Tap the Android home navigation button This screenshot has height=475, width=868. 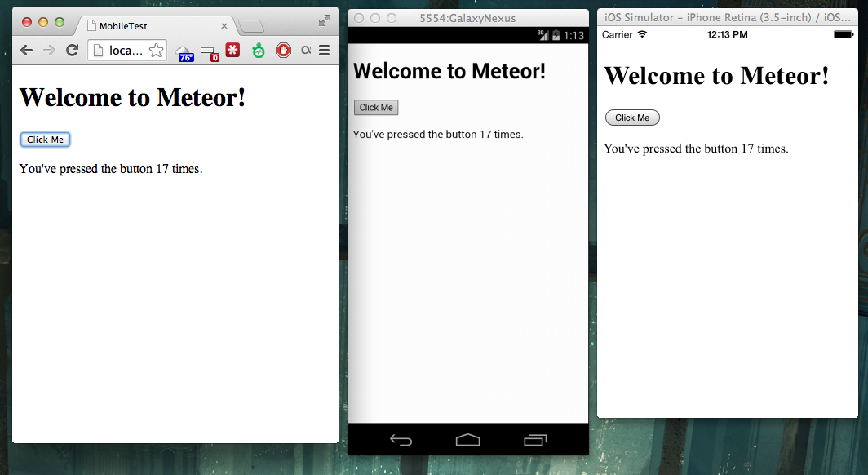tap(467, 440)
